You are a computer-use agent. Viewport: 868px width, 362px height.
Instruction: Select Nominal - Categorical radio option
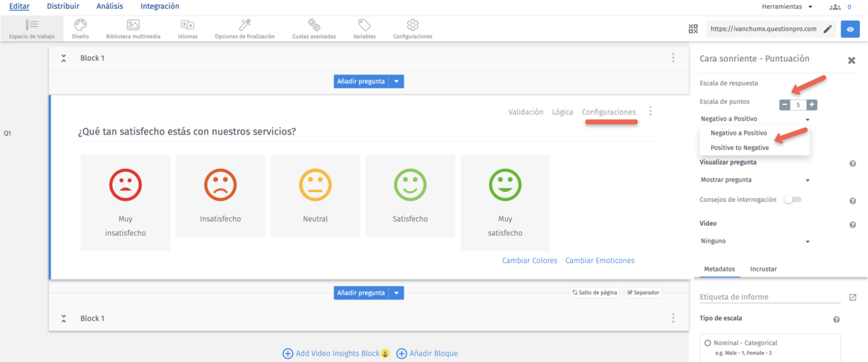click(x=707, y=342)
